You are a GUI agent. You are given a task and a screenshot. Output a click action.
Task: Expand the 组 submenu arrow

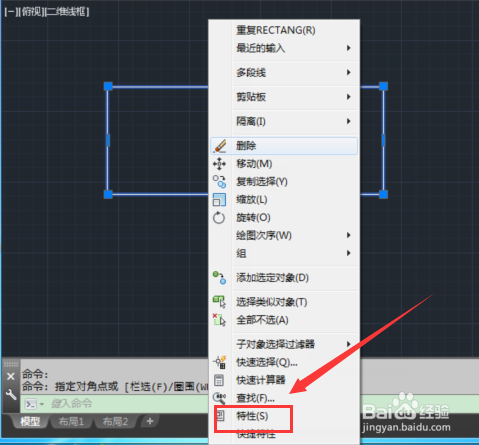tap(348, 253)
